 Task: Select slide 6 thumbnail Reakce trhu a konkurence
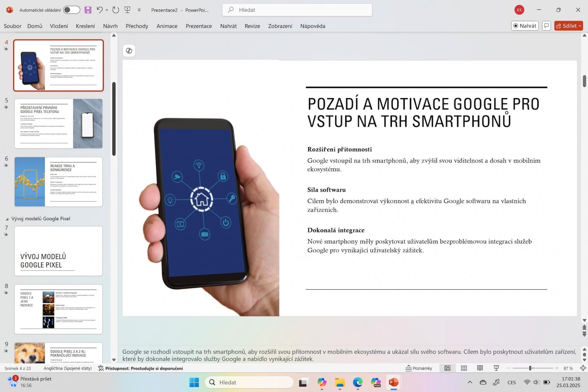pos(58,182)
